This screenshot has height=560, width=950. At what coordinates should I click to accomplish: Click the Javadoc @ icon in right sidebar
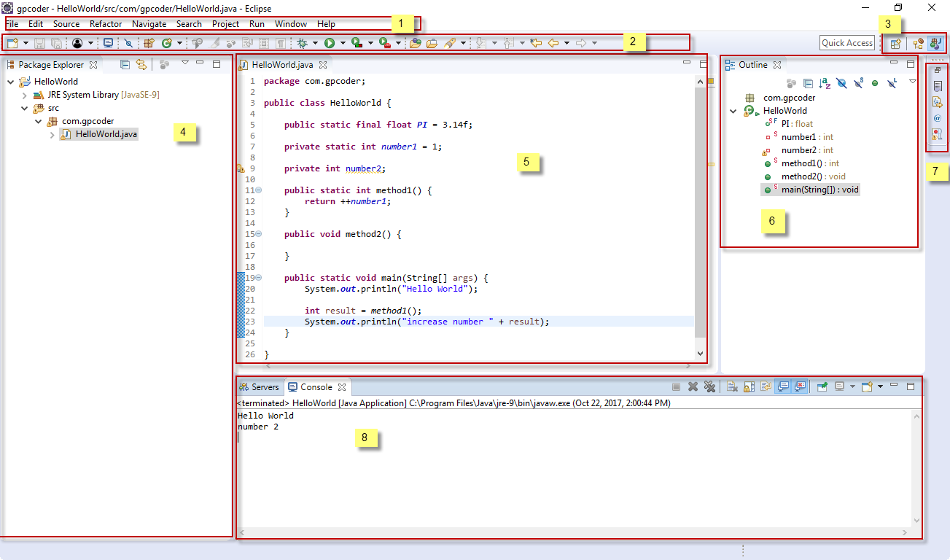coord(937,117)
